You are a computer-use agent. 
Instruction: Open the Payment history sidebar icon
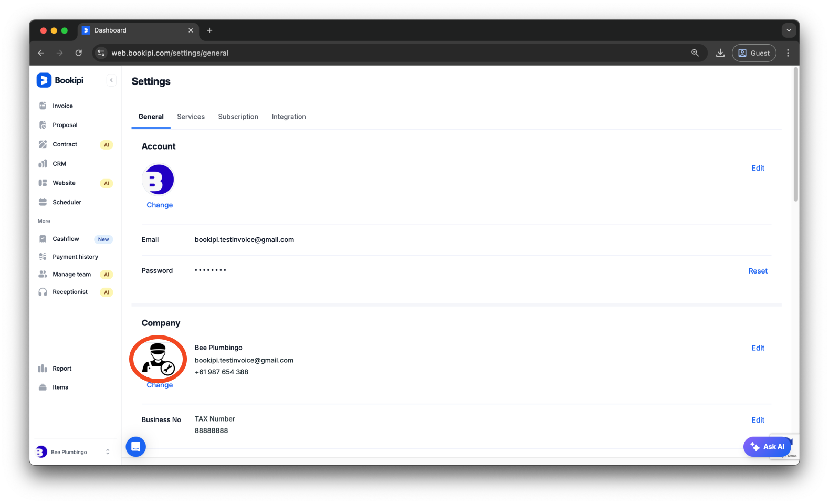[x=43, y=257]
